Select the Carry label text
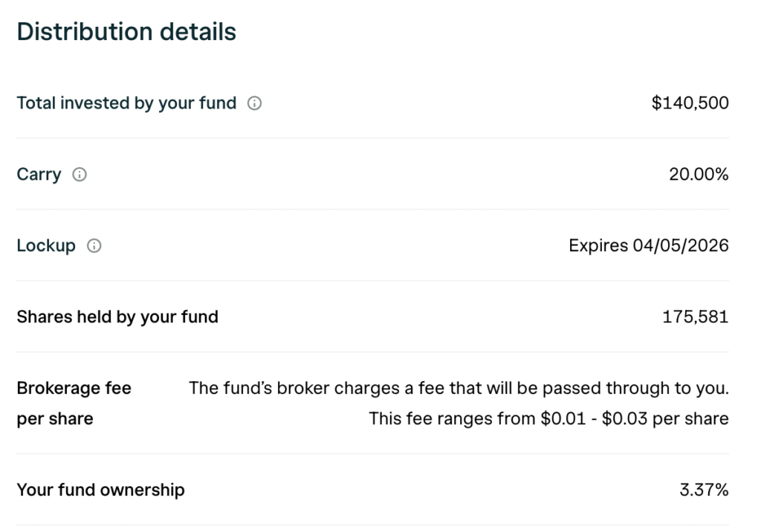Viewport: 761px width, 532px height. coord(39,175)
